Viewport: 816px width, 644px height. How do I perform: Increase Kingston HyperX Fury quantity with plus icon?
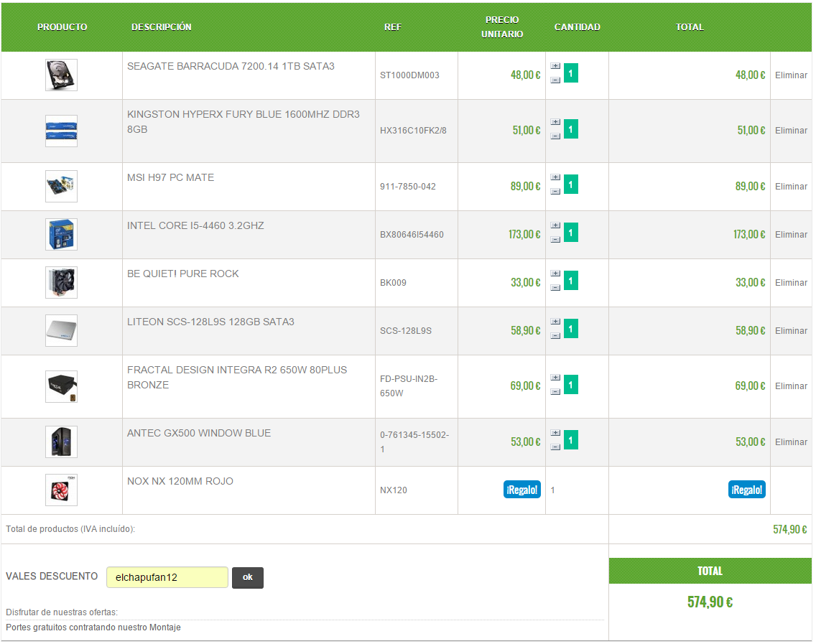click(x=555, y=122)
